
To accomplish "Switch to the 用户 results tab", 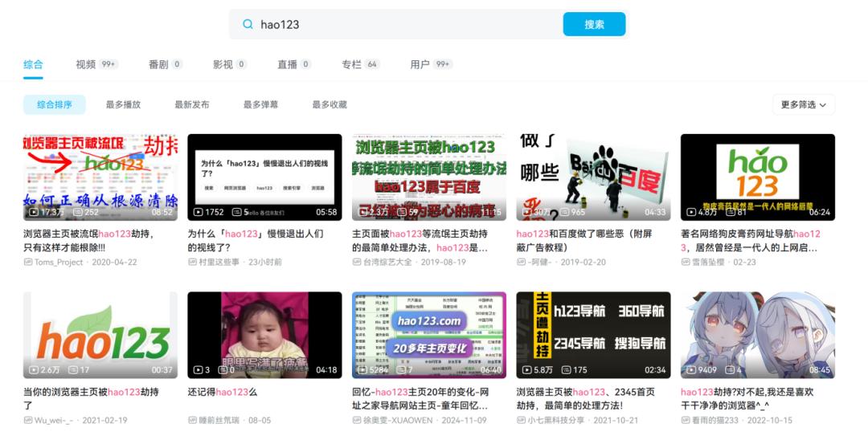I will [x=420, y=64].
